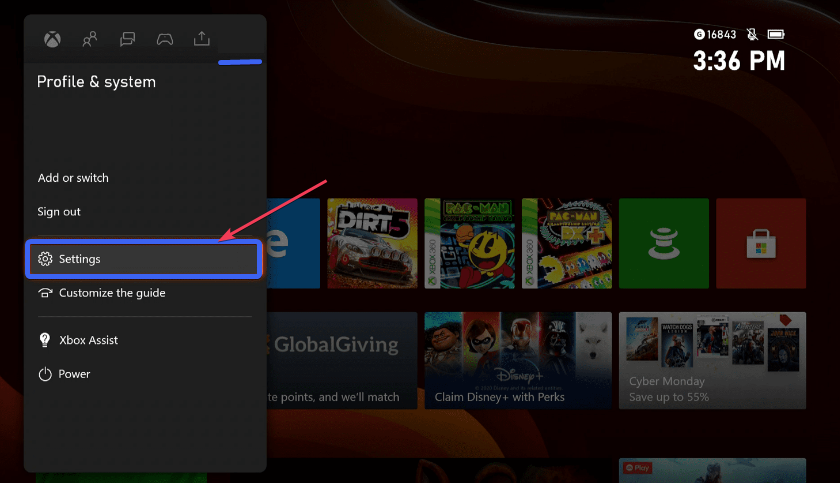Open the GlobalGiving promo tile
This screenshot has width=840, height=483.
point(342,361)
